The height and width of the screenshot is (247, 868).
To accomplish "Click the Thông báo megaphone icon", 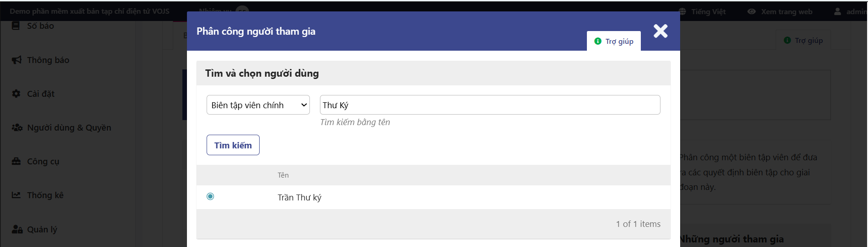I will click(16, 60).
